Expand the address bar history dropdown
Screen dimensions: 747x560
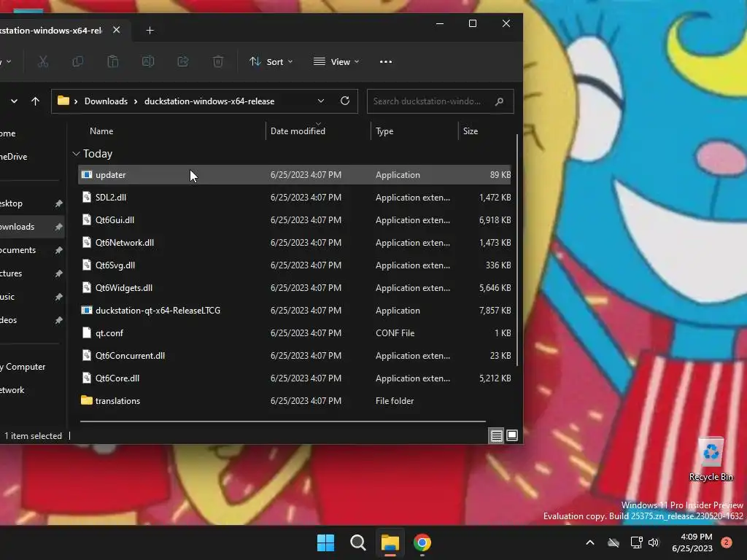(321, 101)
